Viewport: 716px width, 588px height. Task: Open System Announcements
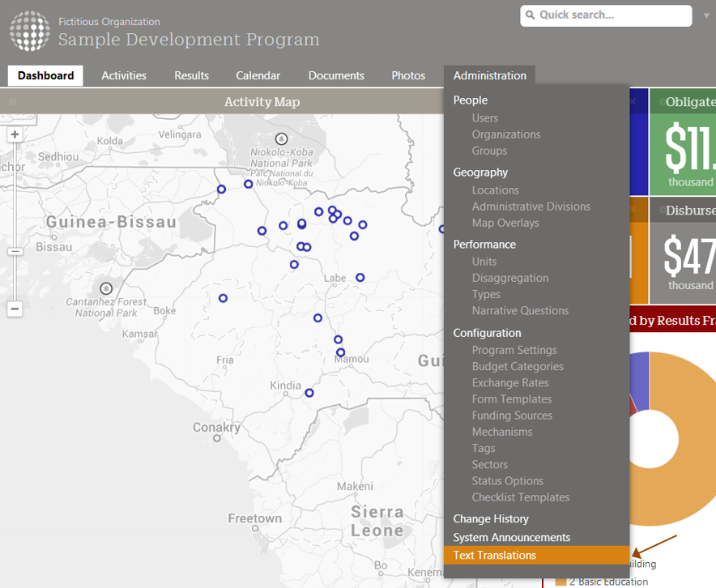[511, 538]
